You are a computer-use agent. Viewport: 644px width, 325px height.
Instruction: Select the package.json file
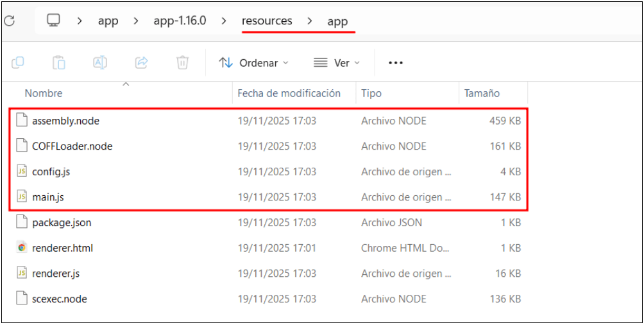click(62, 223)
